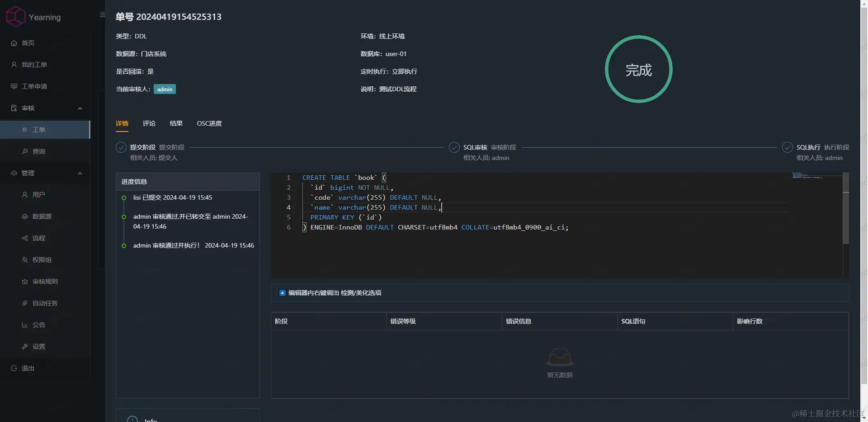Screen dimensions: 868x422
Task: Switch to the 详情 tab
Action: coord(122,123)
